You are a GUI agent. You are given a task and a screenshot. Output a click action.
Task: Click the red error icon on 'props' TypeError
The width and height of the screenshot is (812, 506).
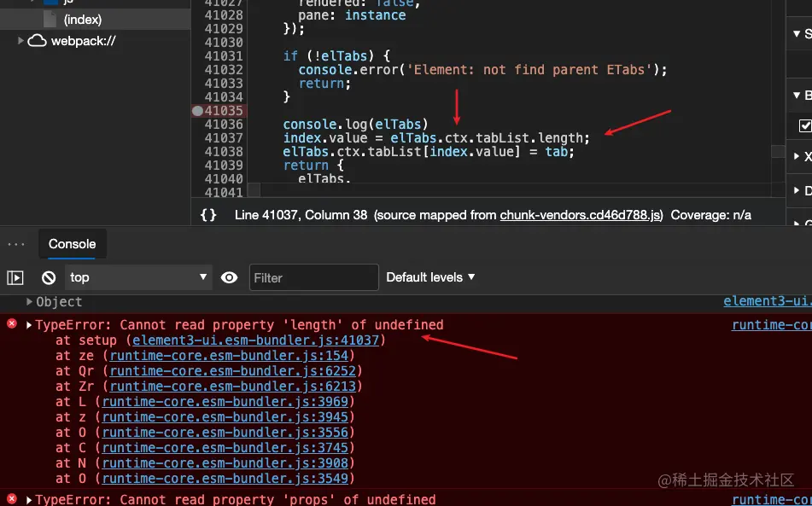tap(9, 499)
